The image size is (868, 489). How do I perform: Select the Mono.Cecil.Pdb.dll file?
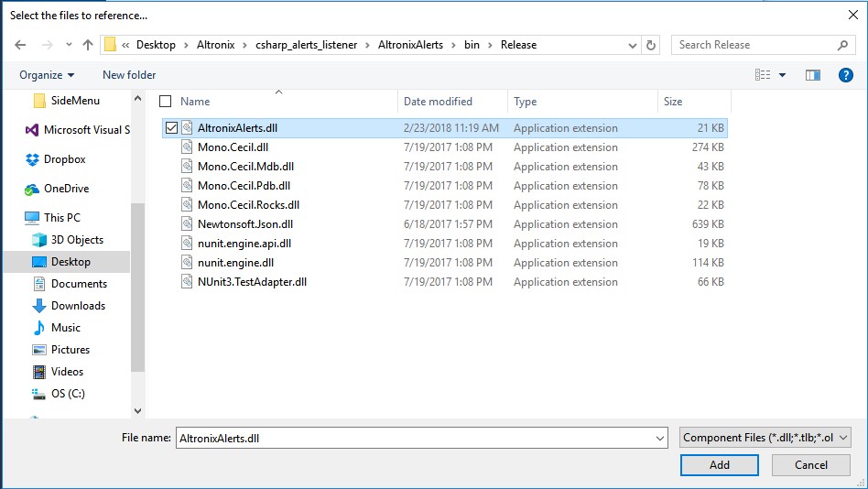[x=244, y=186]
